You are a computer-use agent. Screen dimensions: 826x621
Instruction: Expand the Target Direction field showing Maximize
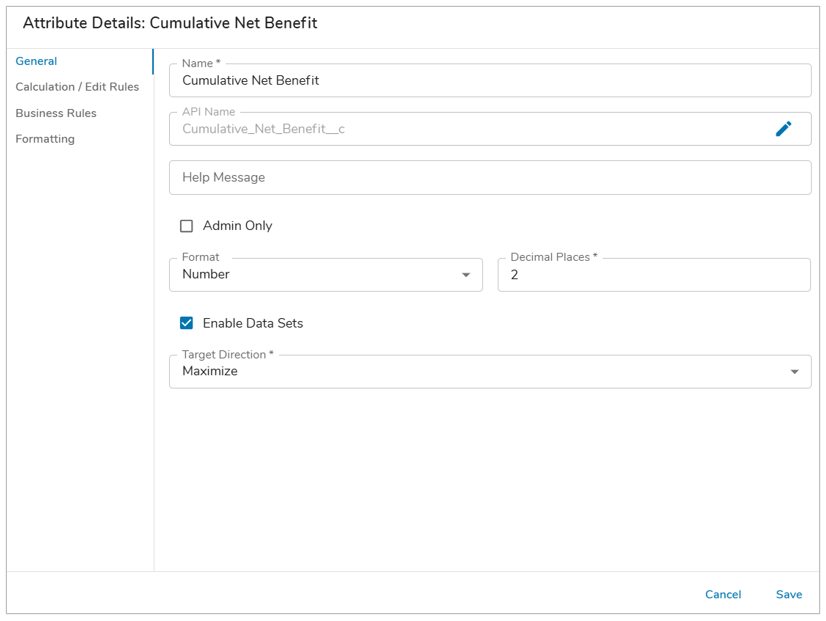pyautogui.click(x=480, y=372)
